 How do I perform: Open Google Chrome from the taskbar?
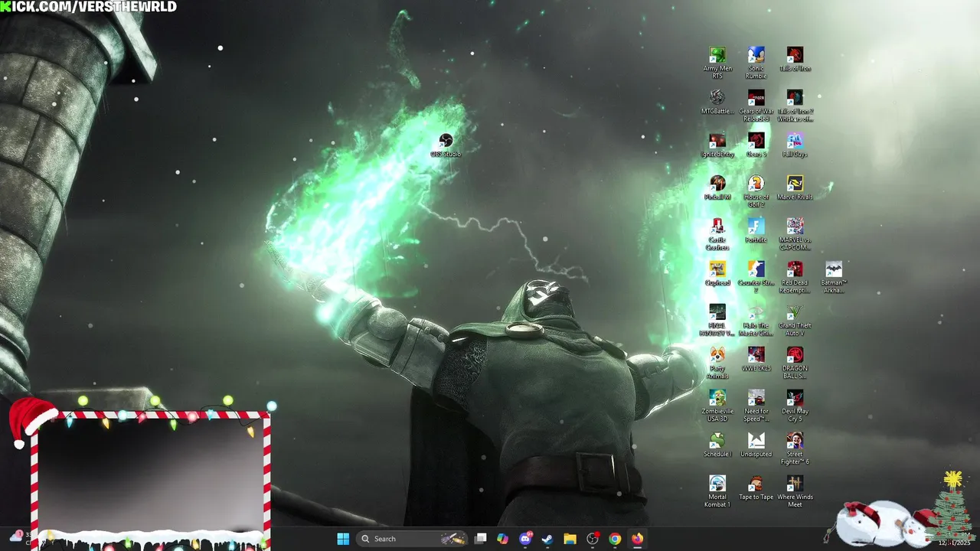click(615, 539)
